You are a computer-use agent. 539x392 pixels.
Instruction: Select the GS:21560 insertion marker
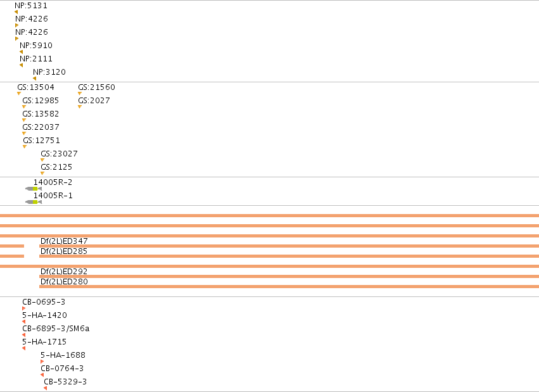click(80, 94)
